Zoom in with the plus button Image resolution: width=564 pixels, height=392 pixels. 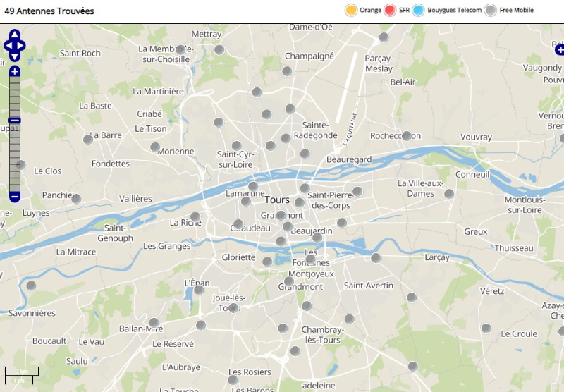[15, 71]
